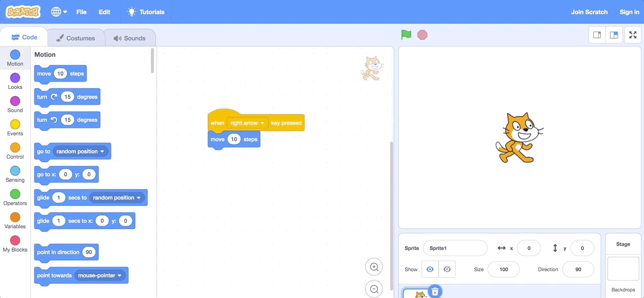
Task: Select the My Blocks category
Action: [15, 243]
